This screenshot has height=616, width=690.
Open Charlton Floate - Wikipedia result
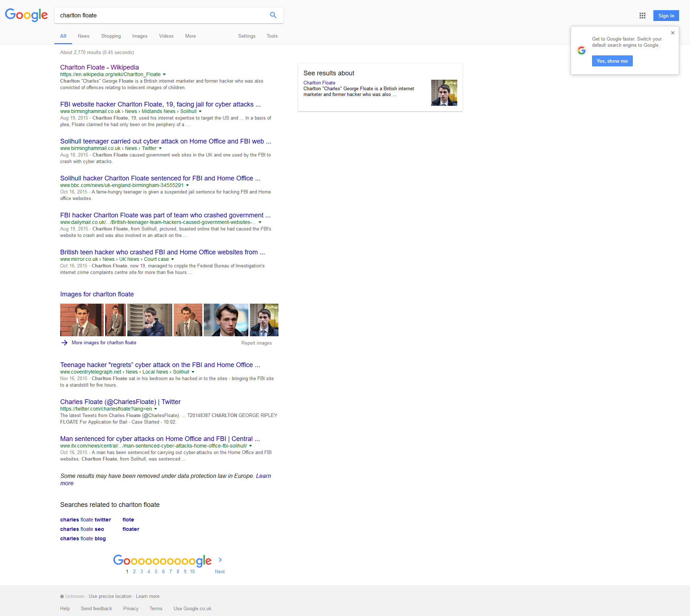click(x=99, y=67)
